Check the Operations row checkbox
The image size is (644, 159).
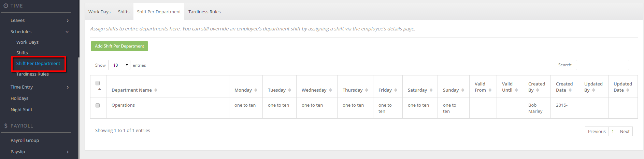click(x=98, y=105)
